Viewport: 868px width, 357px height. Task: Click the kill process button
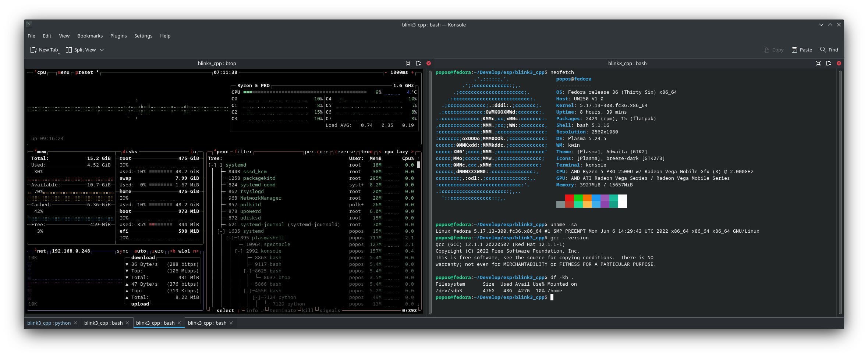(x=308, y=311)
